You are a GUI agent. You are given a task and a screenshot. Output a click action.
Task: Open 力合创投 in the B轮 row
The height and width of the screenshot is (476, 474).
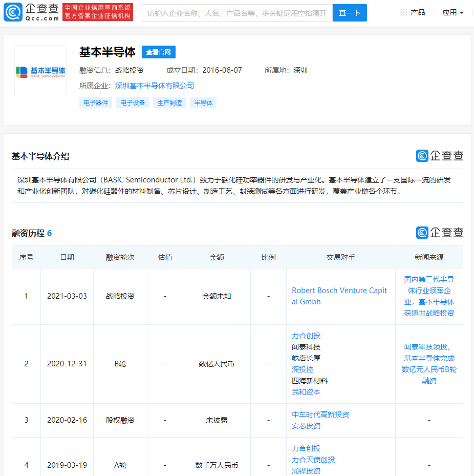click(306, 336)
